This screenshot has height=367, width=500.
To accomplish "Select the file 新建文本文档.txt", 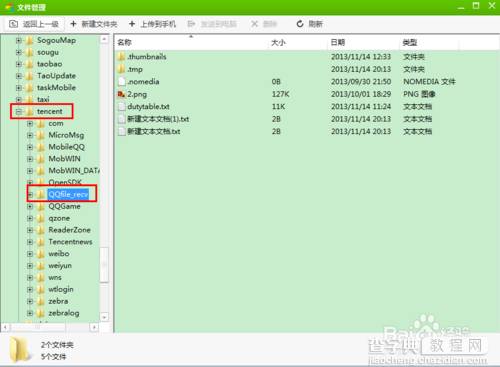I will point(154,131).
